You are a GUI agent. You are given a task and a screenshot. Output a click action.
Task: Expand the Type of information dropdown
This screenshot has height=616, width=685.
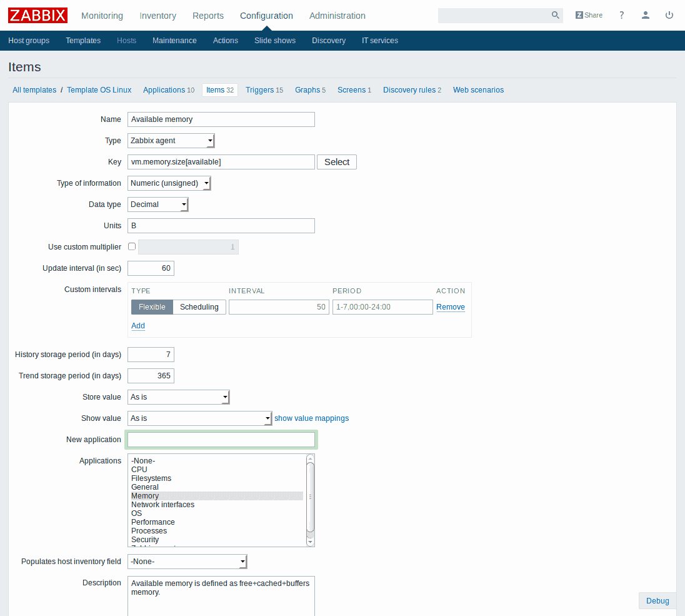coord(169,183)
